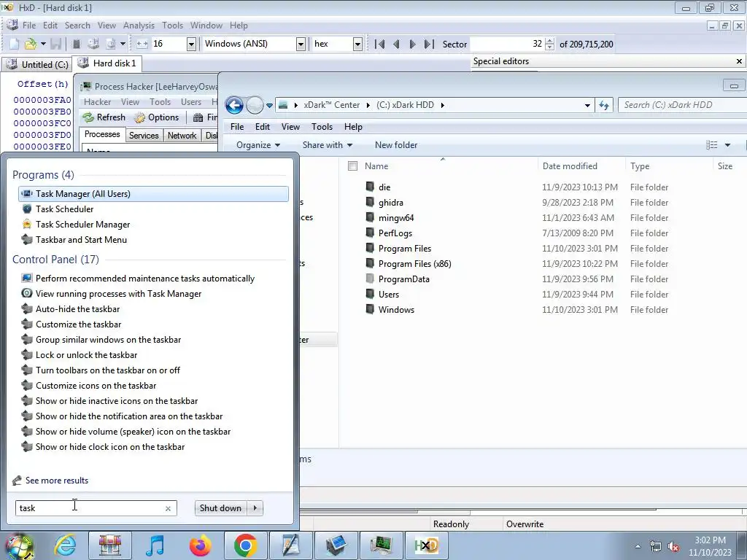Switch to HxD taskbar icon
747x560 pixels.
point(426,545)
